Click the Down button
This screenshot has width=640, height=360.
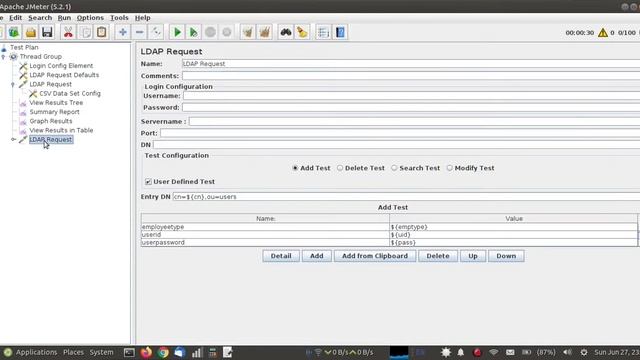506,256
